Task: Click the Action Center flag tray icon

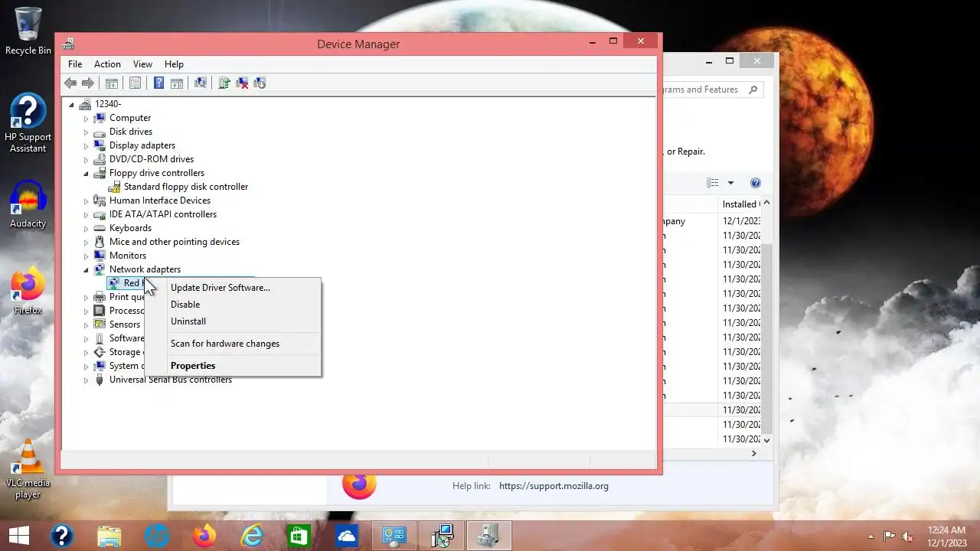Action: click(889, 536)
